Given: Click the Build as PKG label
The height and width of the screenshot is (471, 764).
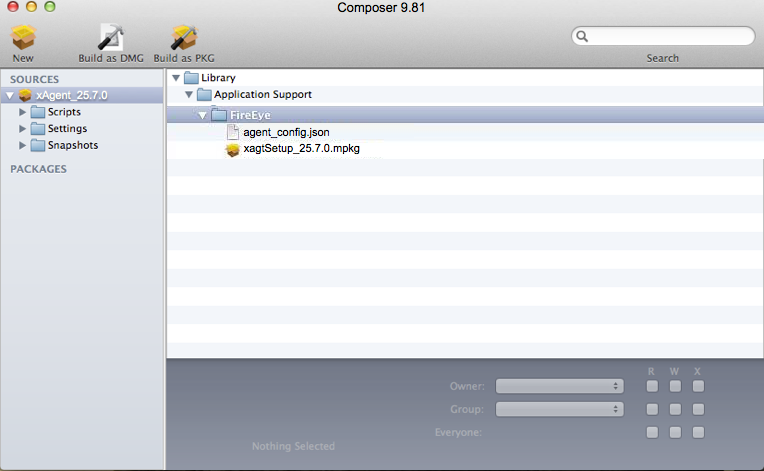Looking at the screenshot, I should coord(184,58).
